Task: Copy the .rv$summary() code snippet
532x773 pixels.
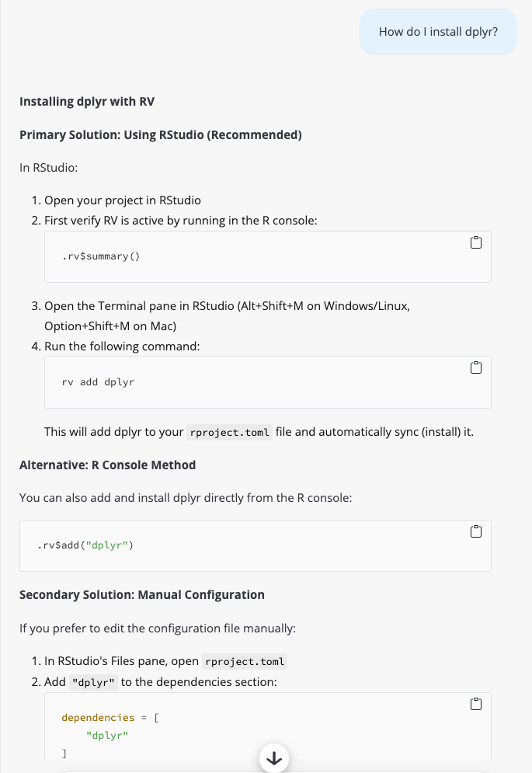Action: 476,242
